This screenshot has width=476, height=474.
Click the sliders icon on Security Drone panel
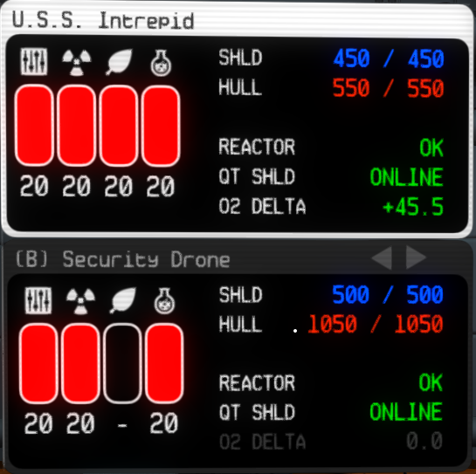pos(38,300)
